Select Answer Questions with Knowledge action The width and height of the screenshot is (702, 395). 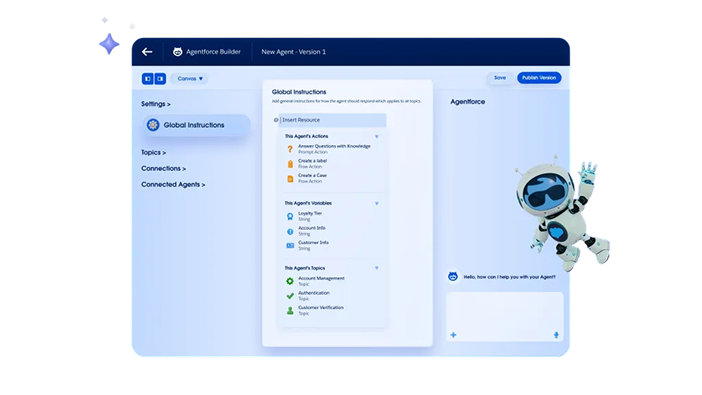tap(334, 149)
